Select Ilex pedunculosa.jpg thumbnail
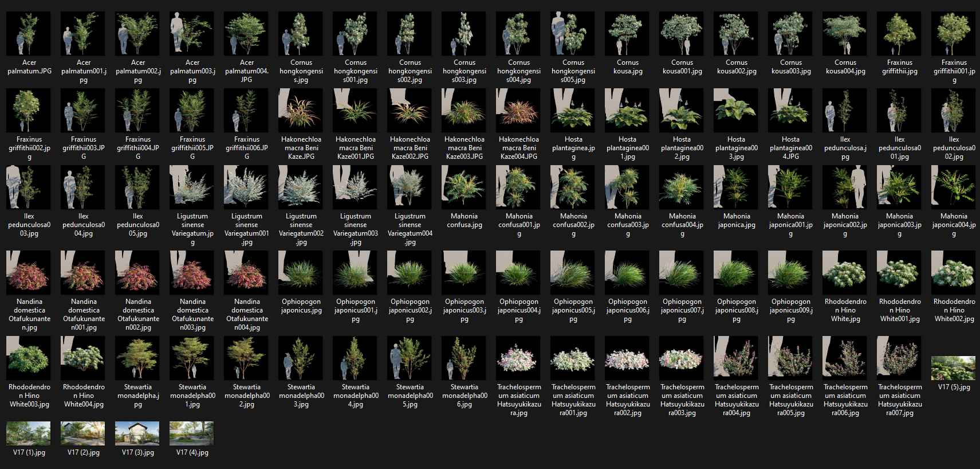This screenshot has height=469, width=980. (845, 111)
